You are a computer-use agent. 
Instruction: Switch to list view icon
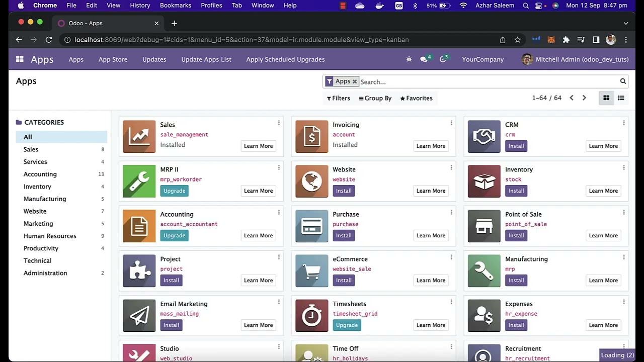click(x=621, y=98)
